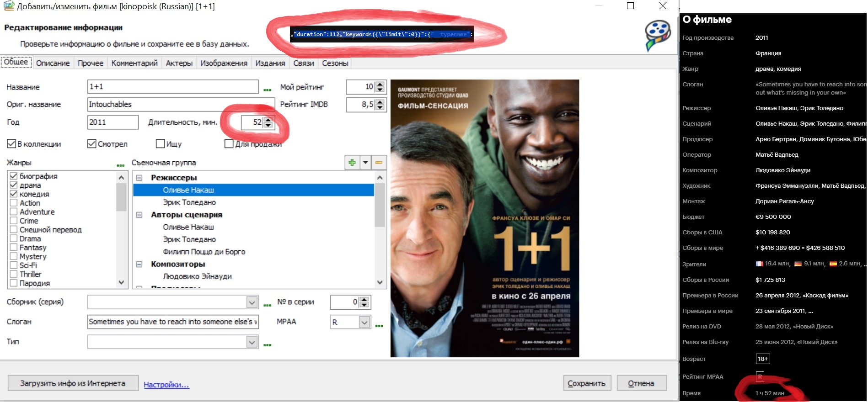
Task: Check the Смешной перевод genre
Action: tap(14, 229)
